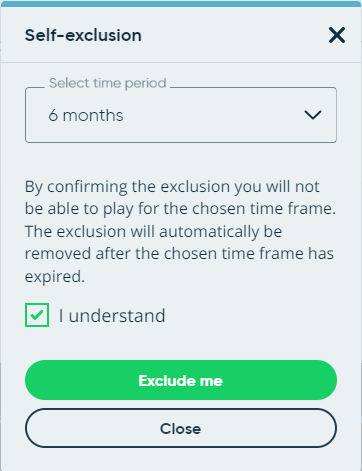Screen dimensions: 362x471
Task: Uncheck the I understand checkbox
Action: click(x=37, y=315)
